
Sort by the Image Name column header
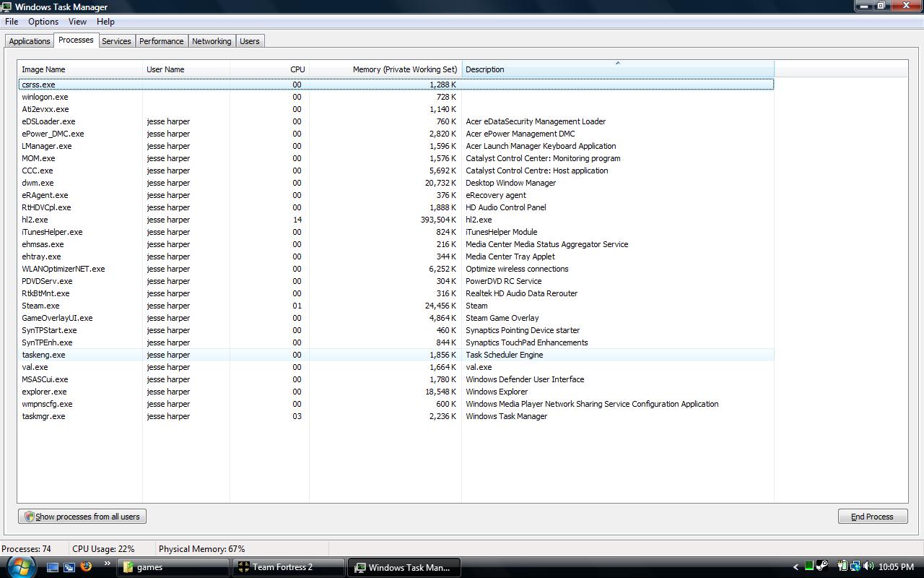(x=80, y=69)
